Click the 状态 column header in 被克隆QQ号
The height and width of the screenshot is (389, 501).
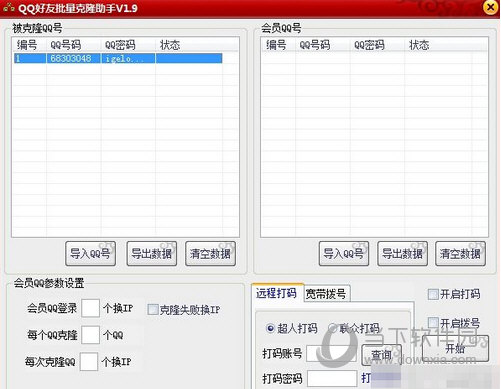pos(189,45)
